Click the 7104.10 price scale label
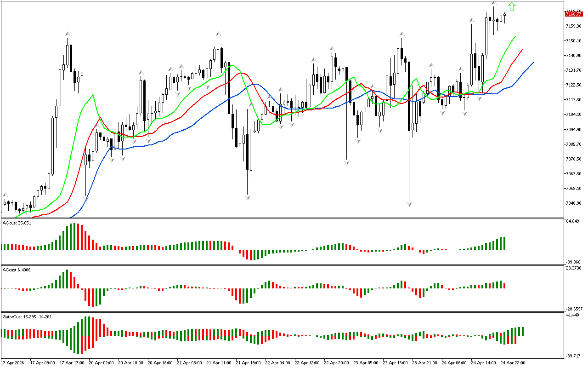The width and height of the screenshot is (588, 368). (x=574, y=115)
